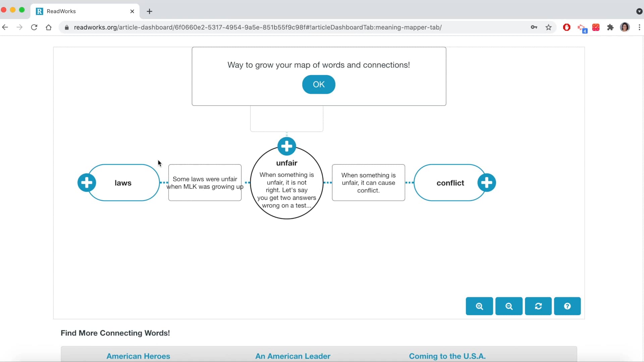Add a connection to the unfair node
The height and width of the screenshot is (362, 644).
(x=286, y=146)
